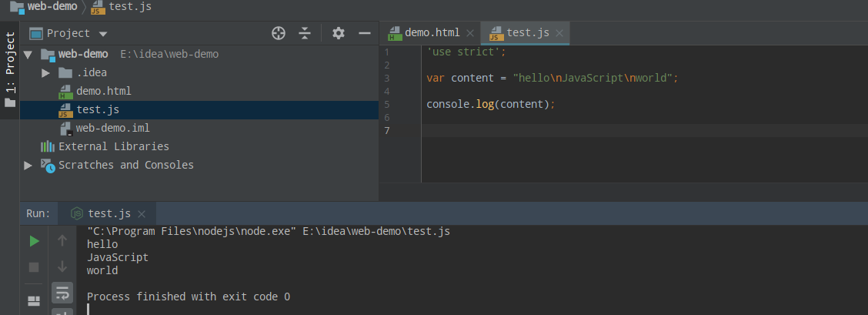Image resolution: width=868 pixels, height=315 pixels.
Task: Click the Stop process square button
Action: (34, 267)
